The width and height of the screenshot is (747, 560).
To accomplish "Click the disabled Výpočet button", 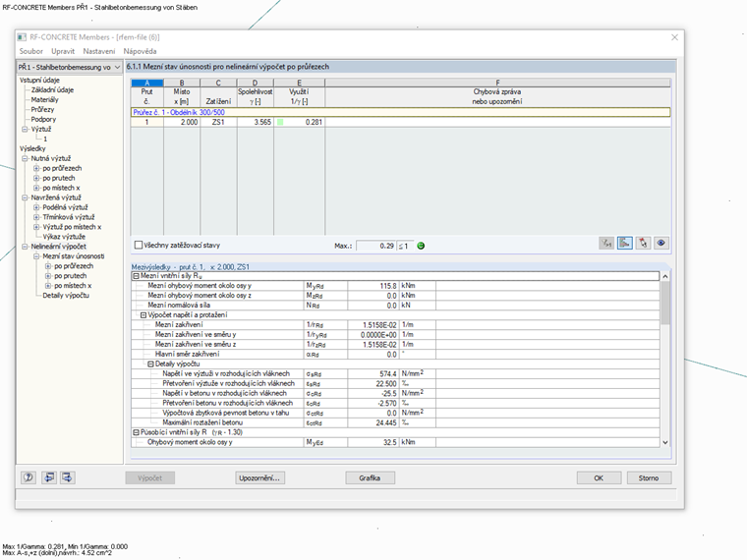I will [150, 477].
